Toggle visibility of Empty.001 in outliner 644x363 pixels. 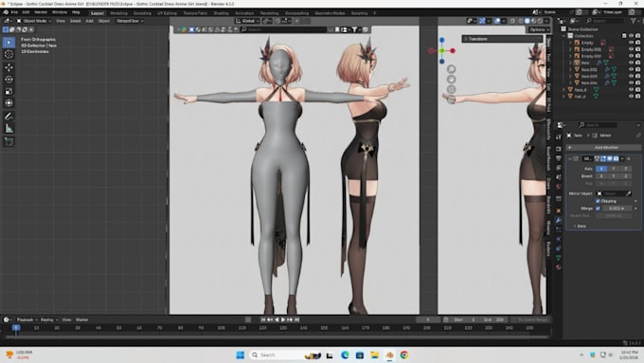[x=632, y=49]
